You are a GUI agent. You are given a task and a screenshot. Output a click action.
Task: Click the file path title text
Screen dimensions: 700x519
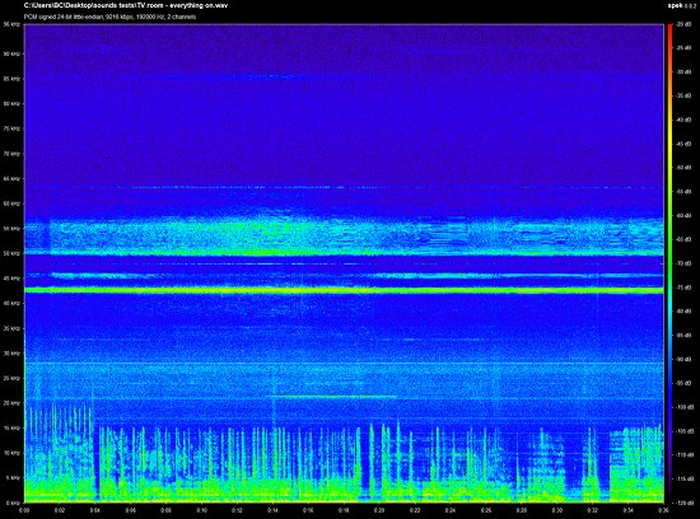click(x=129, y=6)
